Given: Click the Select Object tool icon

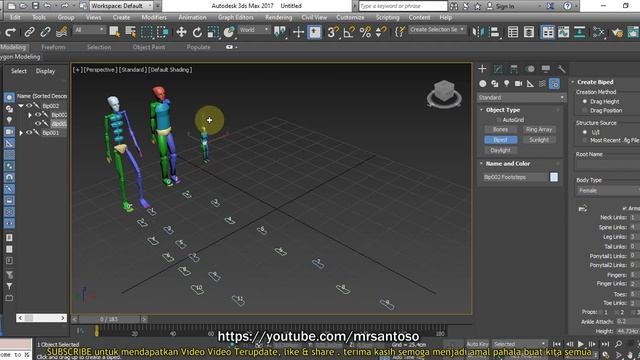Looking at the screenshot, I should coord(115,32).
